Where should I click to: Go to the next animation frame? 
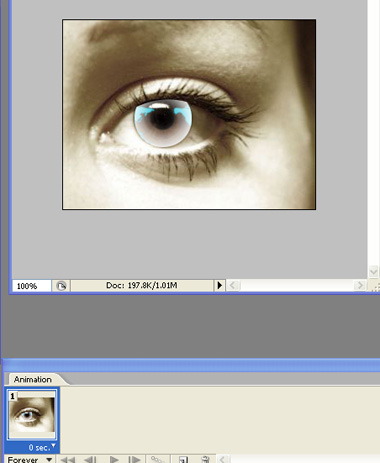(x=135, y=459)
